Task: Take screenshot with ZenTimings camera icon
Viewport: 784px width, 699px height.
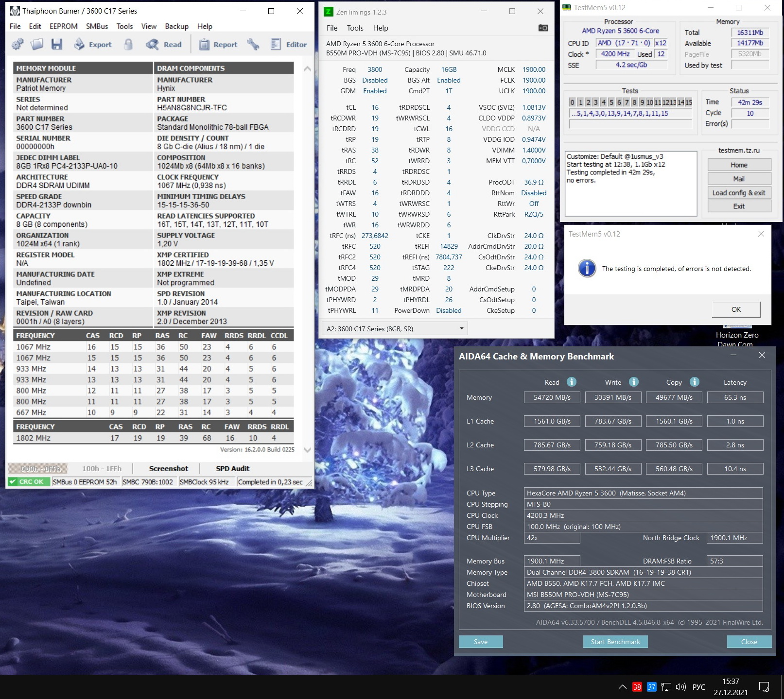Action: pyautogui.click(x=543, y=28)
